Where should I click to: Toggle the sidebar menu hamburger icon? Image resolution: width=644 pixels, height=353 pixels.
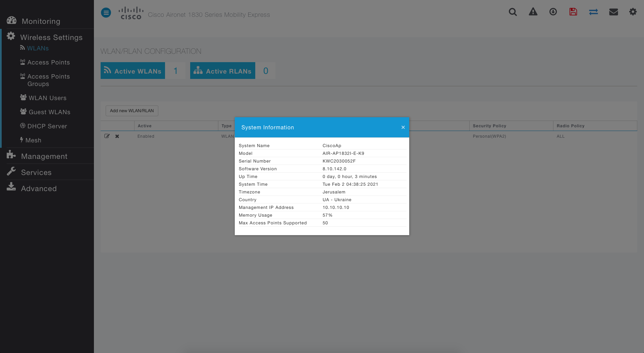pos(106,13)
